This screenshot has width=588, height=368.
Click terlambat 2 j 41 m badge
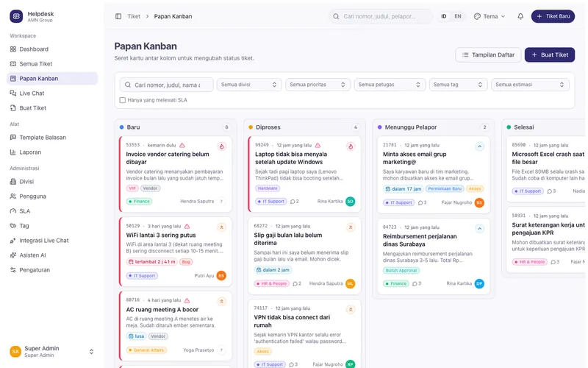coord(152,262)
